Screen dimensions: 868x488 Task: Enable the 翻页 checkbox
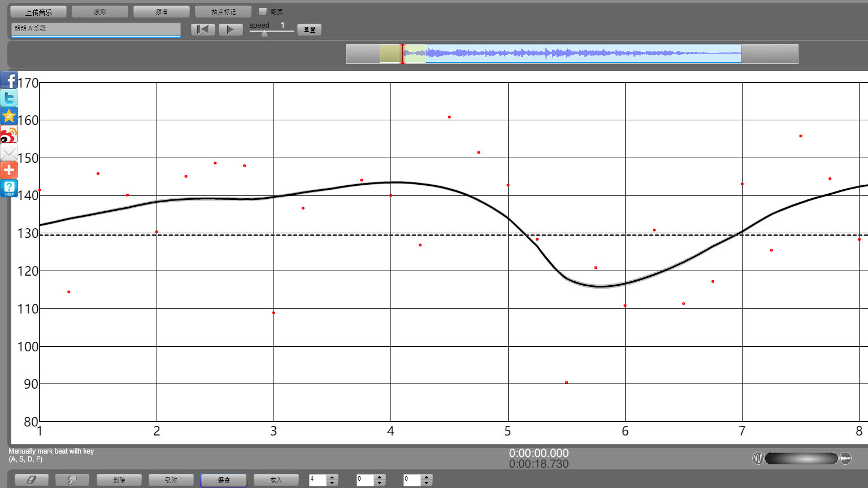pos(263,11)
